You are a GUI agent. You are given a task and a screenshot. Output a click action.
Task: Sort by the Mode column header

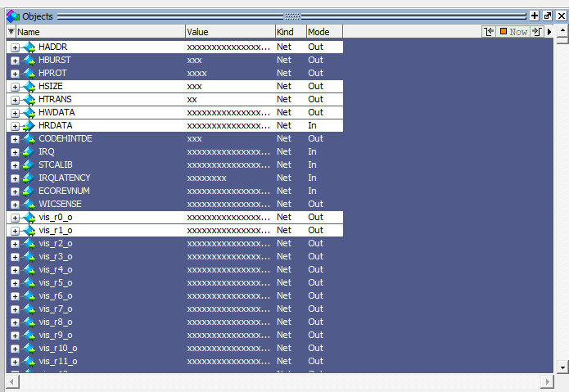click(323, 32)
